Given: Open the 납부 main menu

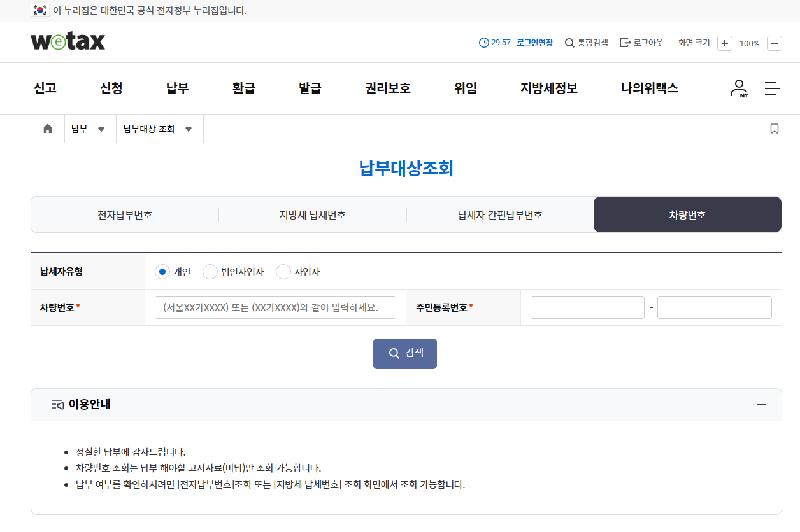Looking at the screenshot, I should [x=178, y=88].
